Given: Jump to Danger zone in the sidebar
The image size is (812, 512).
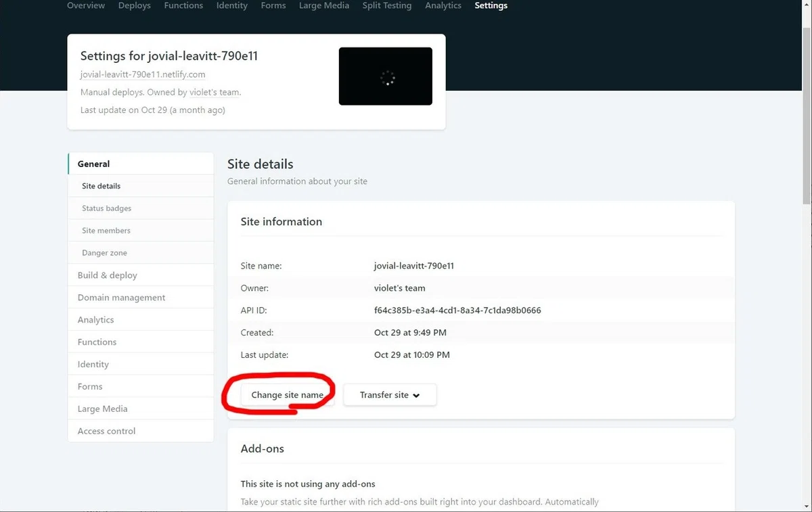Looking at the screenshot, I should 141,253.
